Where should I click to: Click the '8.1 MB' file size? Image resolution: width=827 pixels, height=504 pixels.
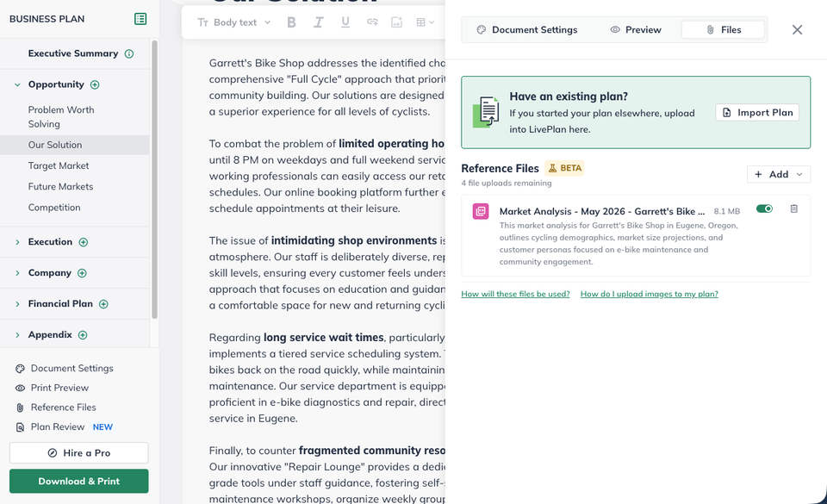(x=727, y=211)
